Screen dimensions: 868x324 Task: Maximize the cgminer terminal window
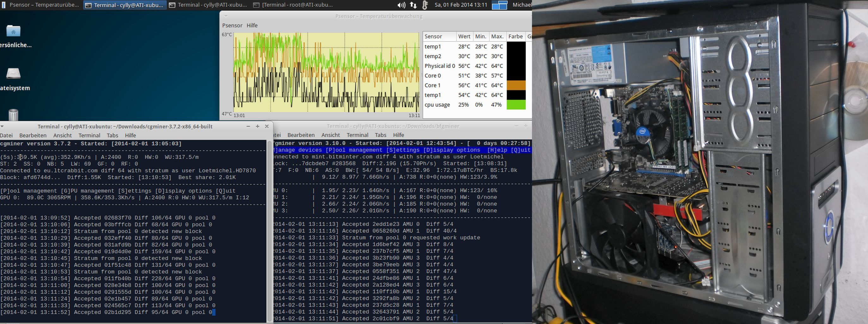257,127
